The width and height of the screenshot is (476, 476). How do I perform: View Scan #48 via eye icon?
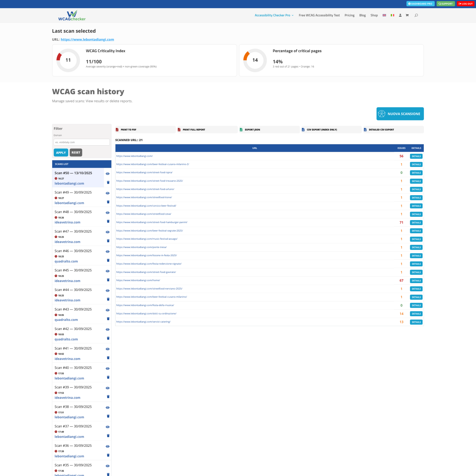[108, 213]
